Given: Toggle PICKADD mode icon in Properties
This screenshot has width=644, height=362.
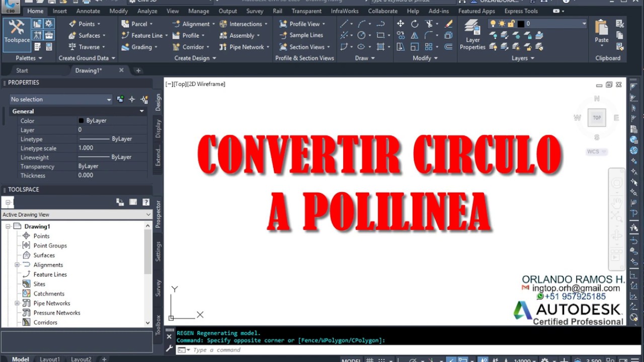Looking at the screenshot, I should coord(120,100).
